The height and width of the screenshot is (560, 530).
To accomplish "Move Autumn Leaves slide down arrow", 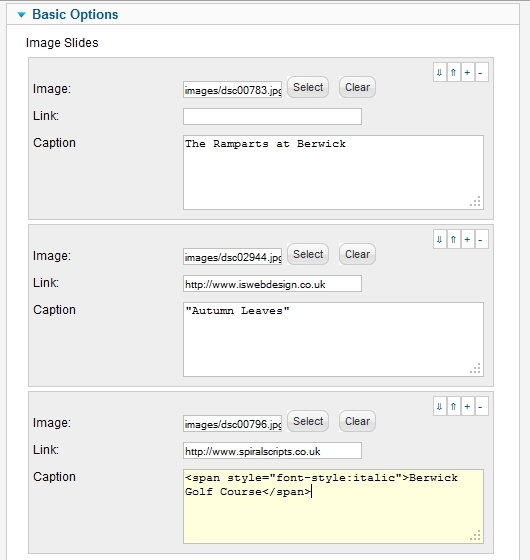I will pos(440,239).
